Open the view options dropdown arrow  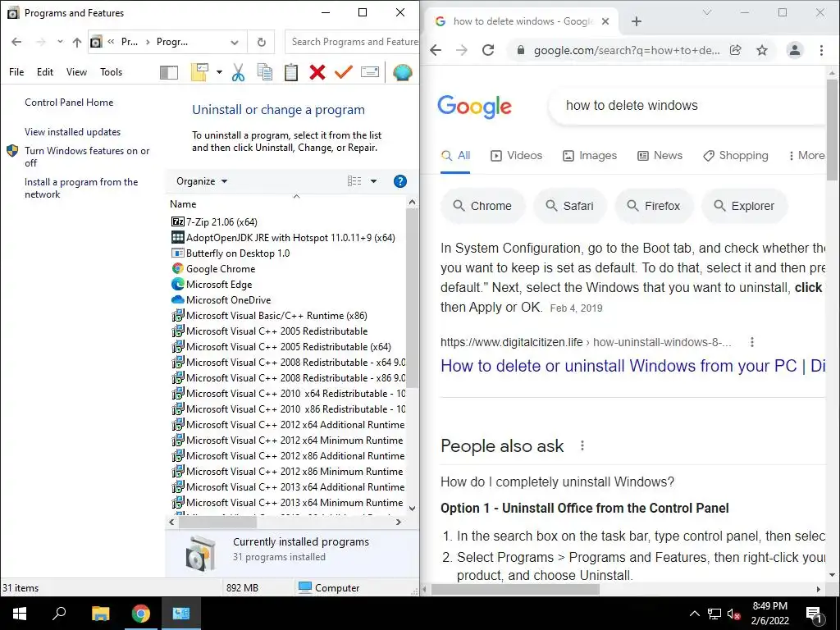373,181
